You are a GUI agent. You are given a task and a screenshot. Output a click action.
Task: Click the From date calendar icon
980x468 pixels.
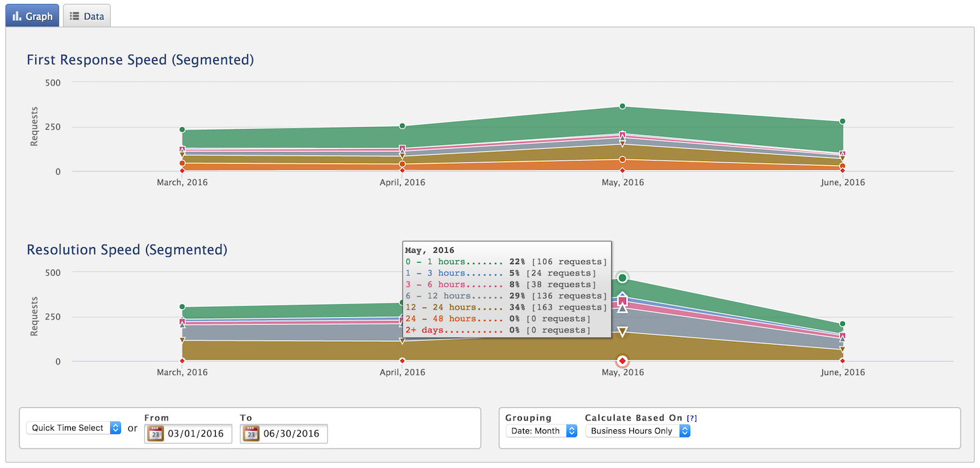coord(155,433)
